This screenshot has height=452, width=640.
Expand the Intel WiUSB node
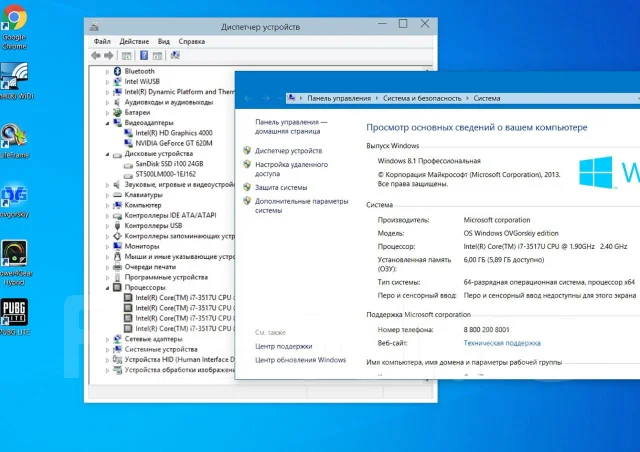(x=107, y=82)
